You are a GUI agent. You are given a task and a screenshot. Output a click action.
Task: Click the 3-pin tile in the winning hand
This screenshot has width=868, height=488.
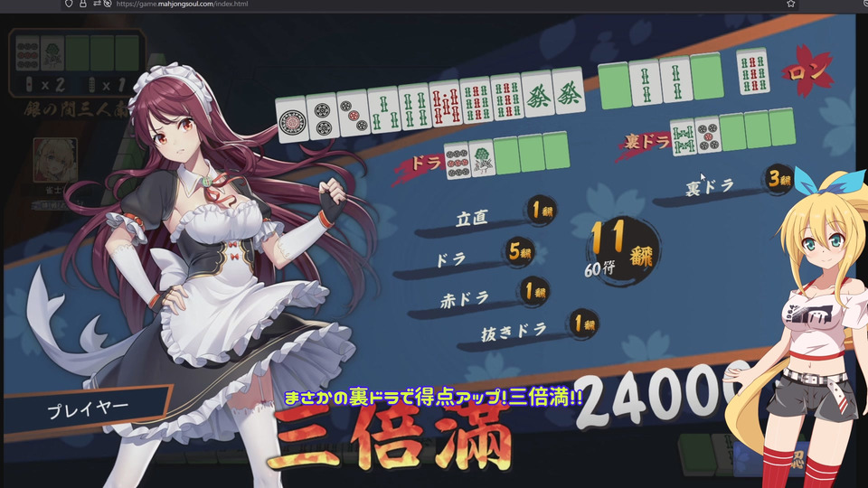click(354, 112)
